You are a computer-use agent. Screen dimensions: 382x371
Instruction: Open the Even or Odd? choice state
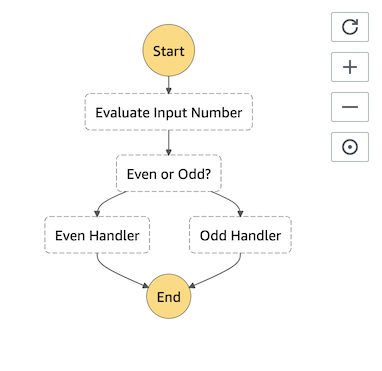click(x=169, y=173)
